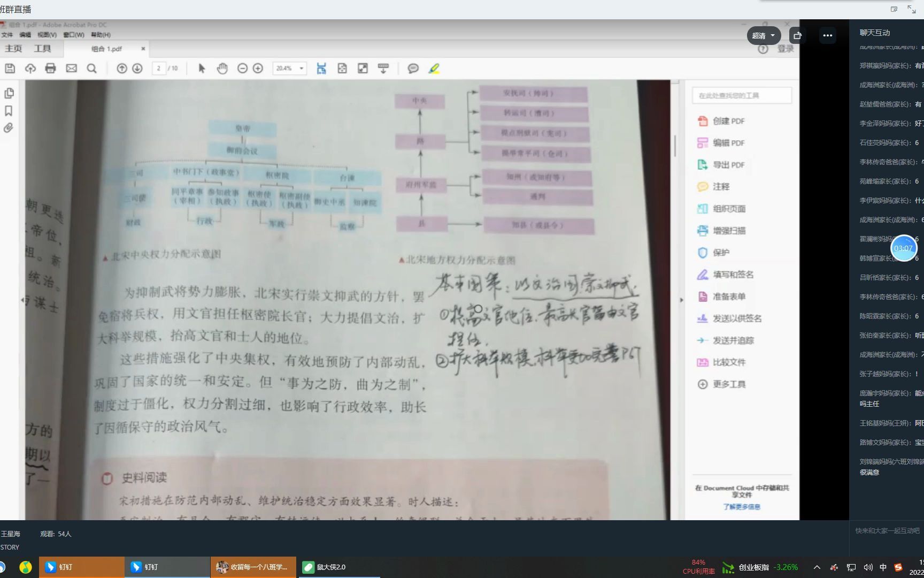Click the zoom out minus icon

point(242,69)
